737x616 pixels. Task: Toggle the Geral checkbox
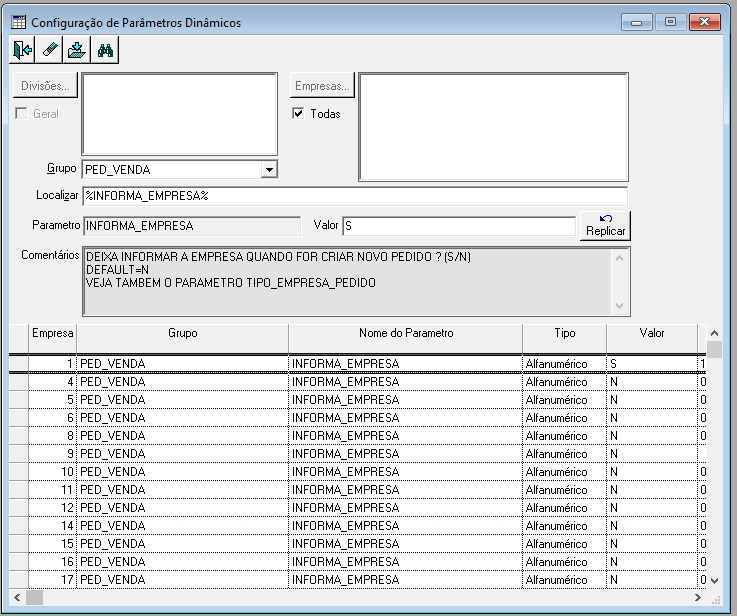[21, 113]
